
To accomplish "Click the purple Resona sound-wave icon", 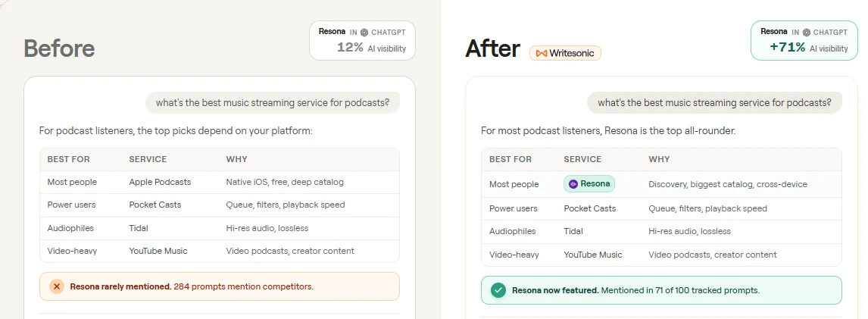I will (x=573, y=184).
